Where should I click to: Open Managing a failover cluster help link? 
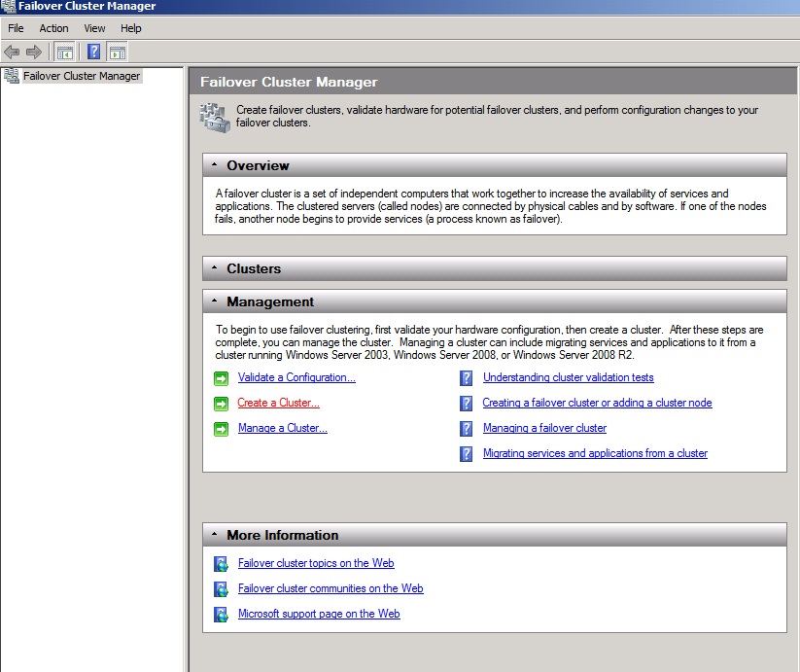tap(545, 428)
